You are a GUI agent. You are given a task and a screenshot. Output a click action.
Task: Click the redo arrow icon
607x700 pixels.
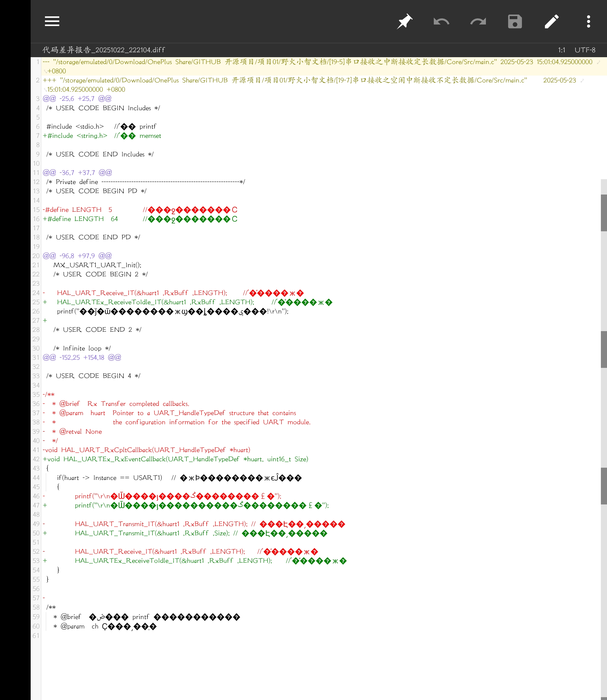tap(478, 21)
